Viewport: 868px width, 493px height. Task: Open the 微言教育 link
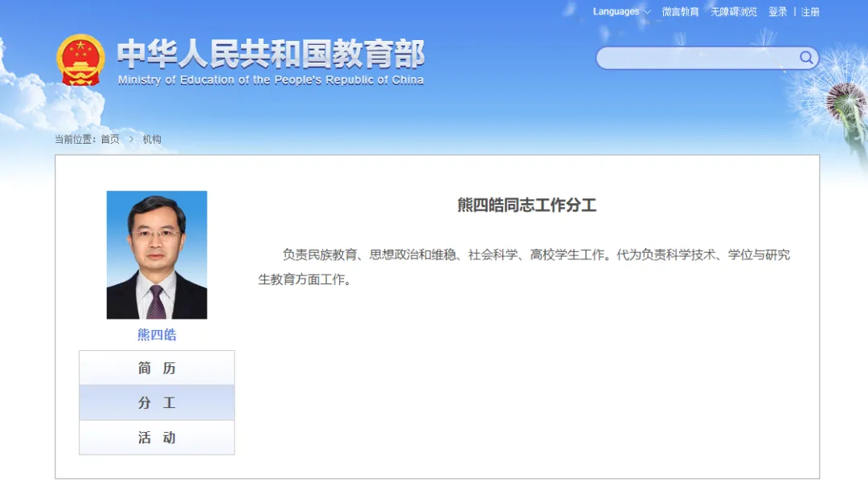click(681, 11)
